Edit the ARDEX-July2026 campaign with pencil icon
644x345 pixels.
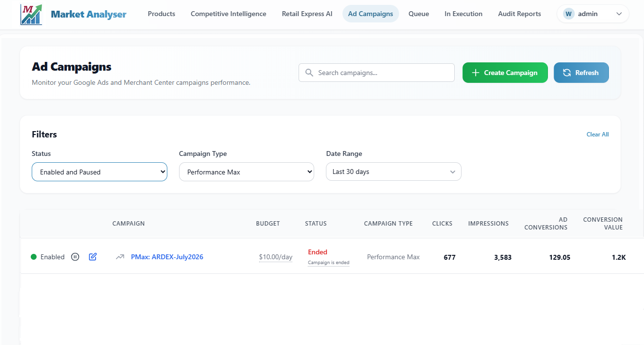click(93, 257)
